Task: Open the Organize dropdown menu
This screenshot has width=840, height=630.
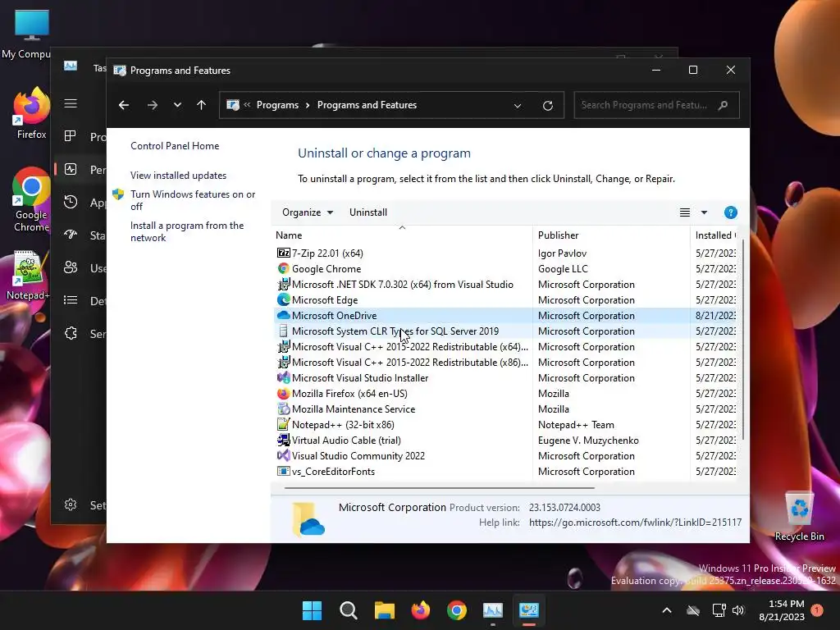Action: tap(308, 212)
